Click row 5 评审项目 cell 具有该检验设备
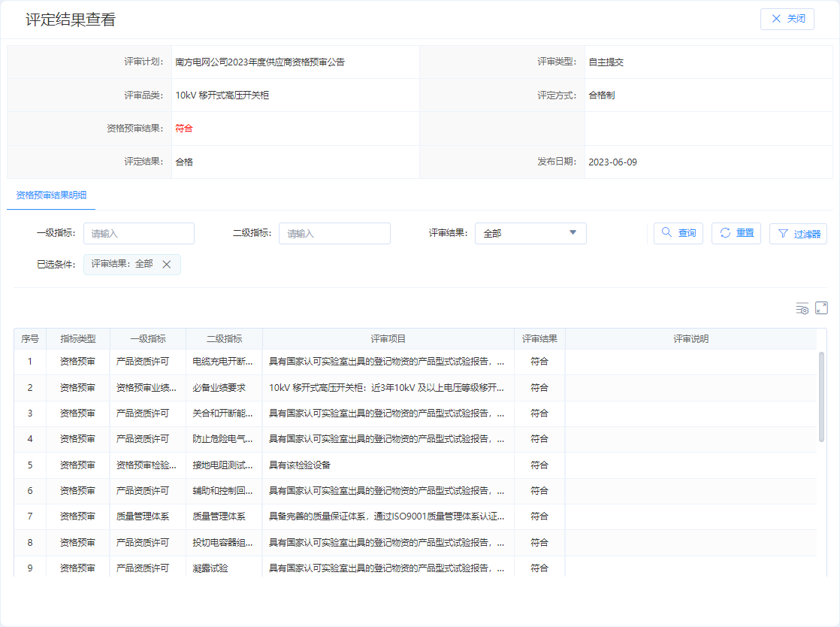 pos(300,465)
